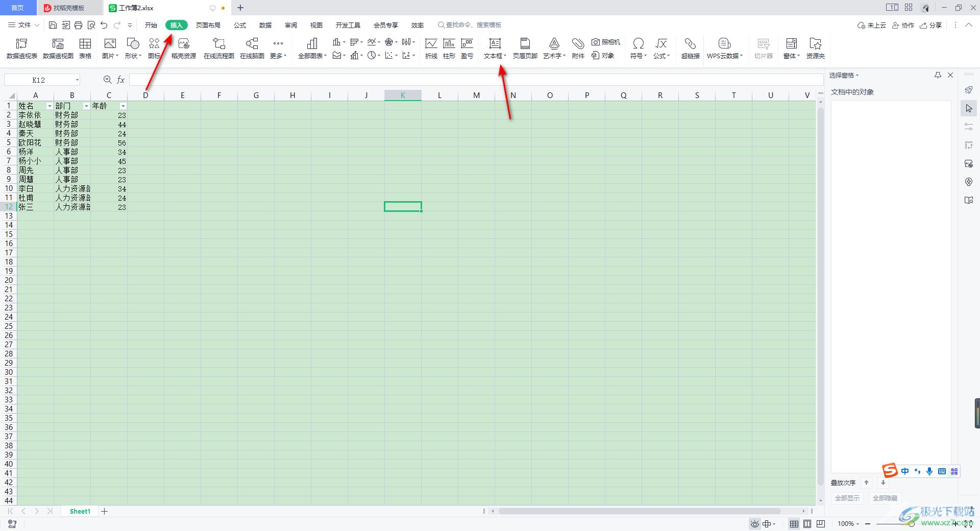Insert an object (对象)
This screenshot has width=980, height=531.
coord(603,56)
